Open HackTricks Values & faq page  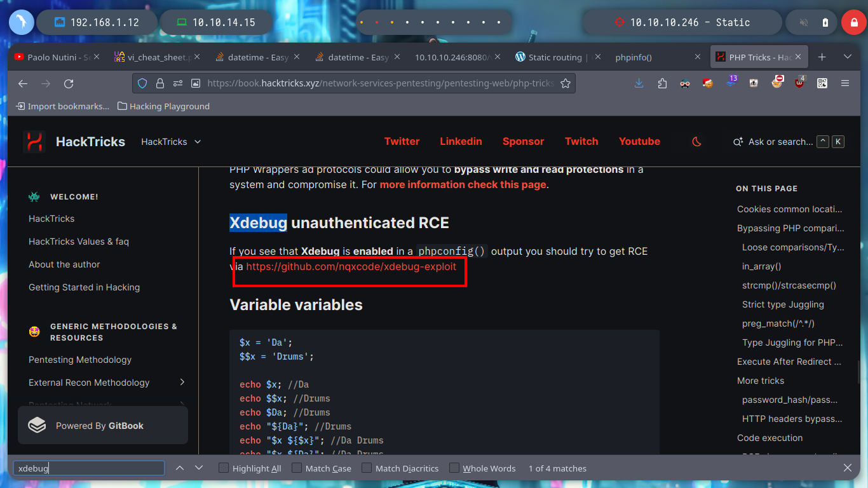pos(79,241)
